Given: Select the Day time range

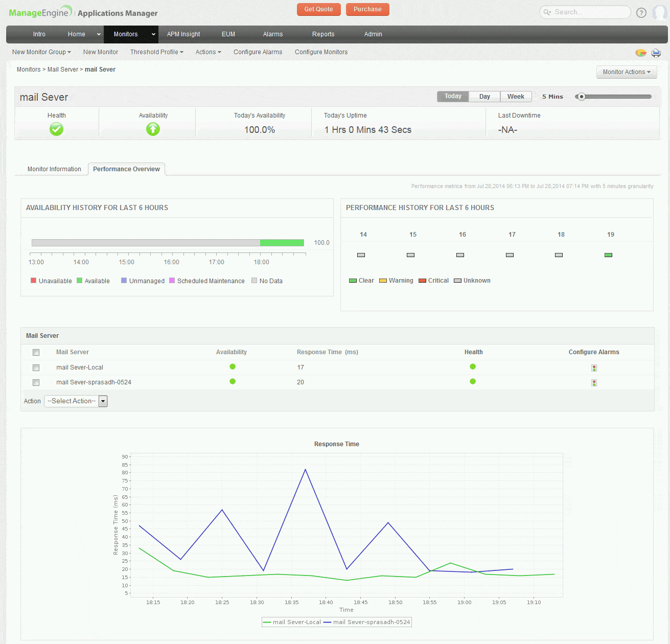Looking at the screenshot, I should [484, 96].
